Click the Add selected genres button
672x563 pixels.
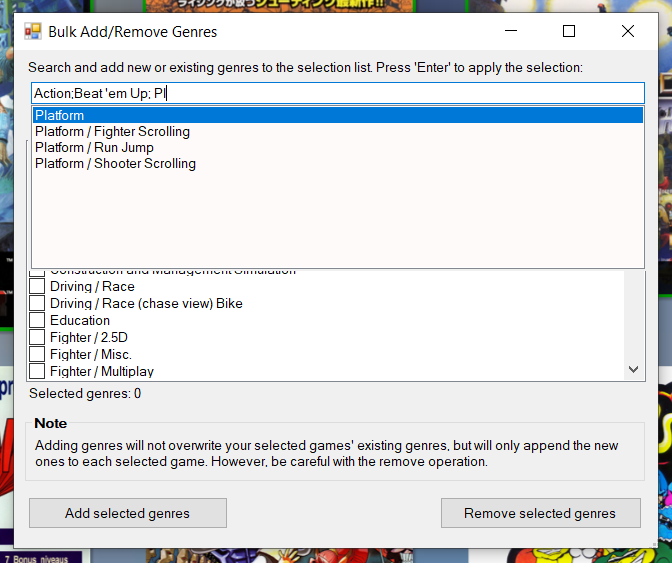click(128, 513)
